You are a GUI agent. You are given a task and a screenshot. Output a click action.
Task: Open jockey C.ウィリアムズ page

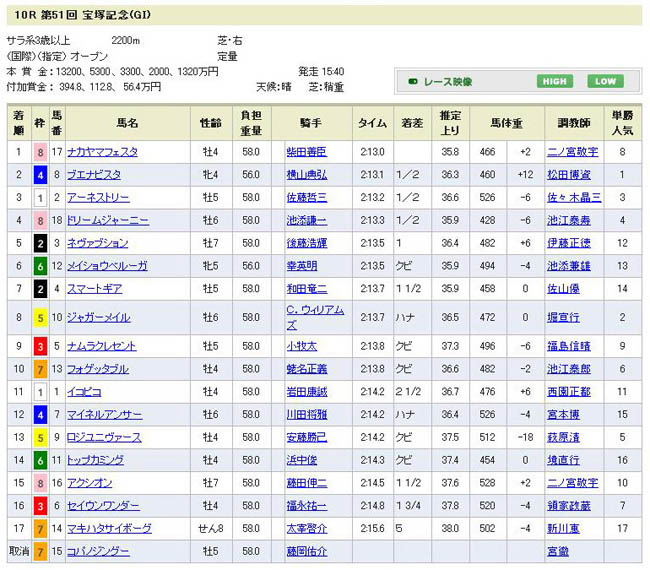click(314, 318)
